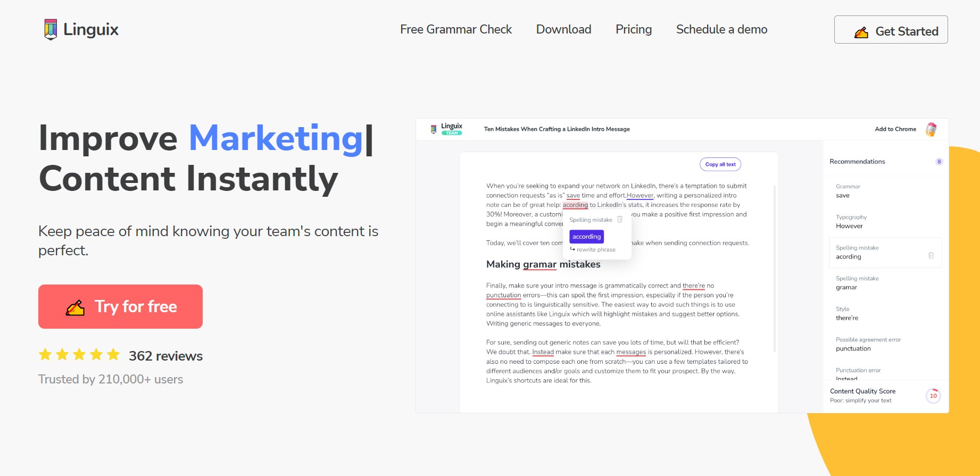
Task: Open the Schedule a demo link
Action: tap(721, 29)
